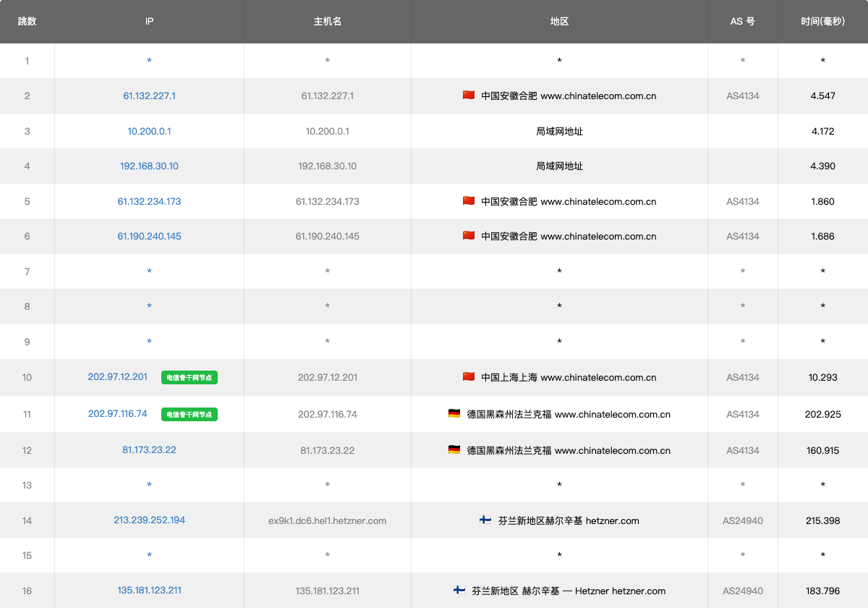Click green backbone node badge beside 202.97.12.201
This screenshot has width=868, height=608.
(190, 377)
